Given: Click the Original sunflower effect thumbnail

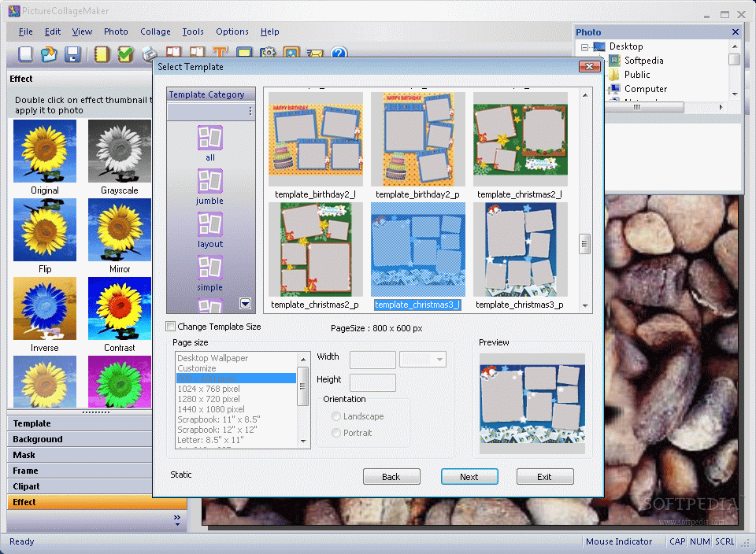Looking at the screenshot, I should coord(45,151).
